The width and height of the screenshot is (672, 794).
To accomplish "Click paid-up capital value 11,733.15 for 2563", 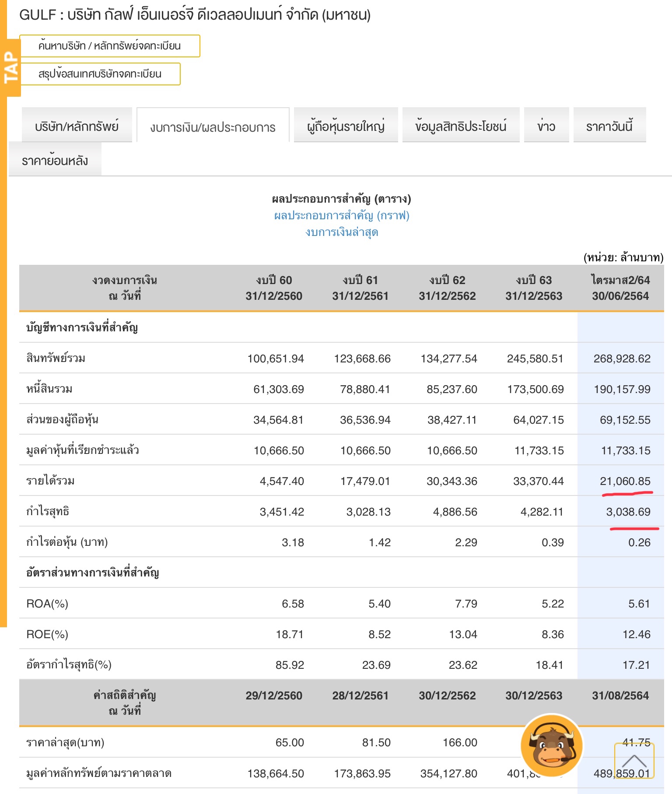I will pyautogui.click(x=539, y=450).
